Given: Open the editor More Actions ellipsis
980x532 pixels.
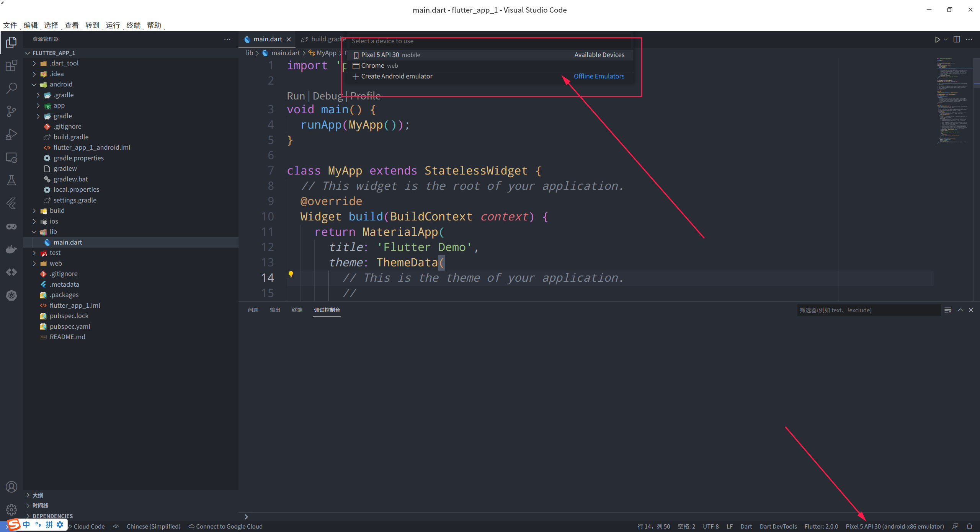Looking at the screenshot, I should (x=969, y=39).
